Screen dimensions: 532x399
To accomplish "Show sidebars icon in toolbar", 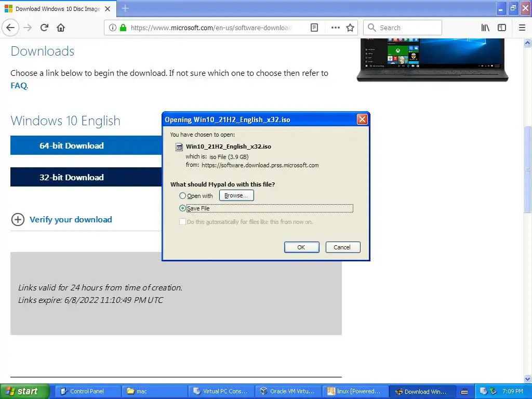I will click(x=502, y=28).
